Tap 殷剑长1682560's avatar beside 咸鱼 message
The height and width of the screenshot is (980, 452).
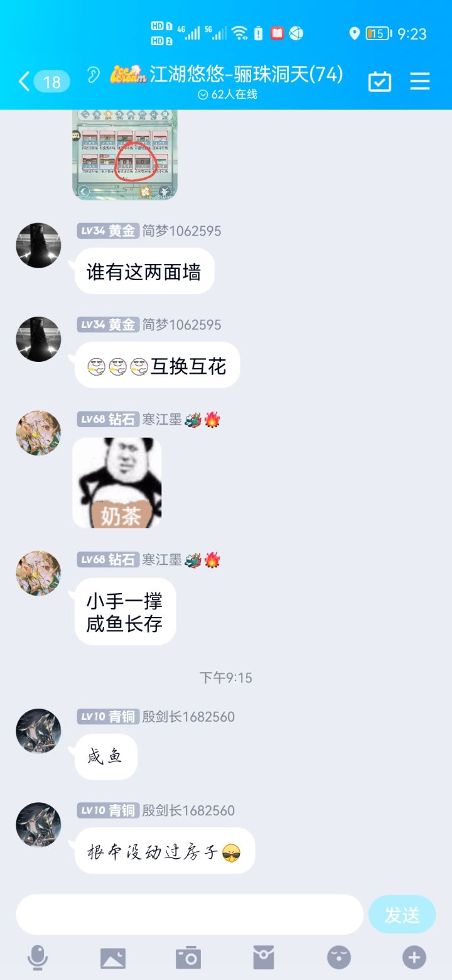tap(38, 731)
